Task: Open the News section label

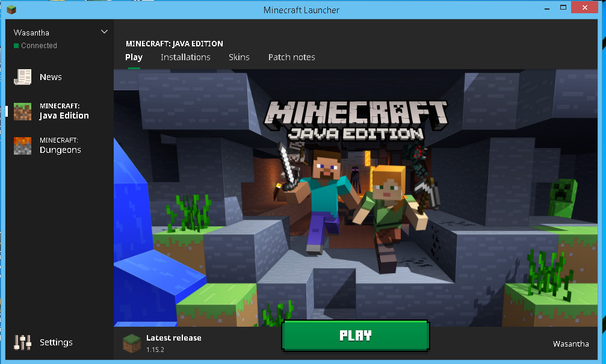Action: (51, 77)
